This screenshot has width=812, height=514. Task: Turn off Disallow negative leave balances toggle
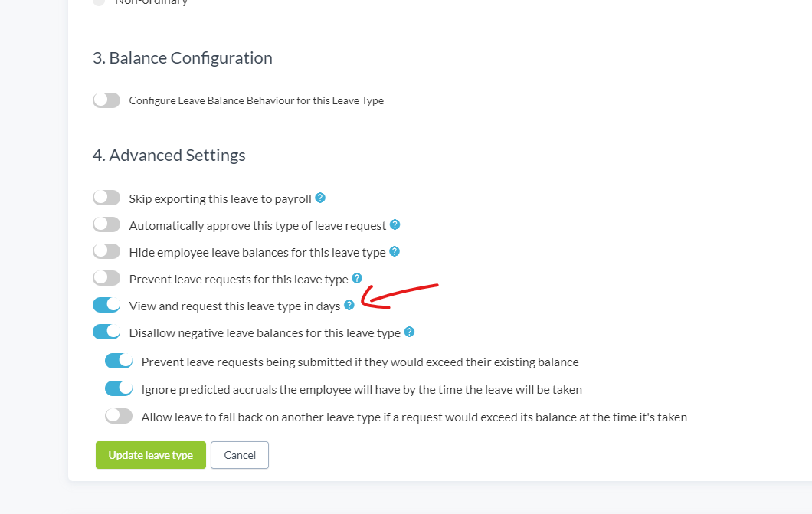tap(106, 332)
